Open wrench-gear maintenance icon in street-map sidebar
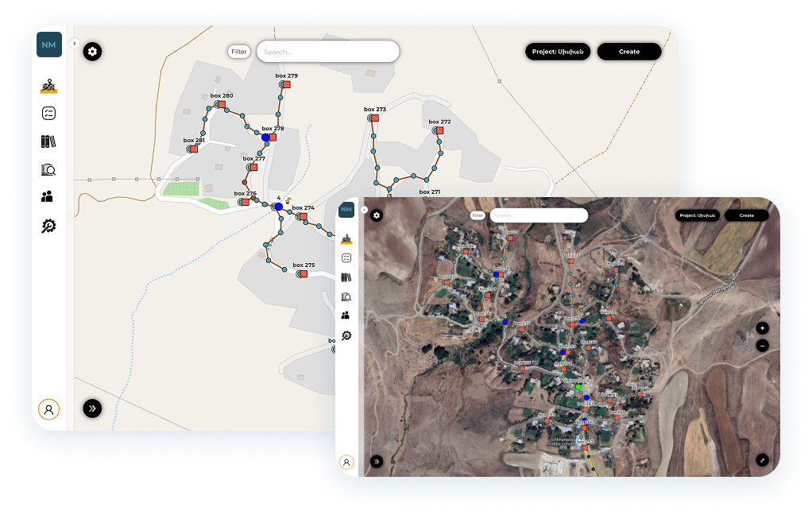 pos(49,227)
